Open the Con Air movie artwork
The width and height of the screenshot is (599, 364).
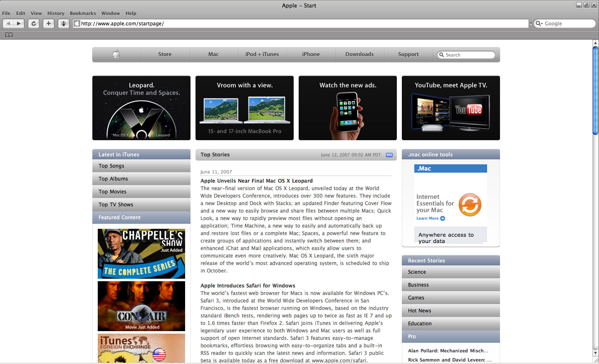click(x=141, y=306)
